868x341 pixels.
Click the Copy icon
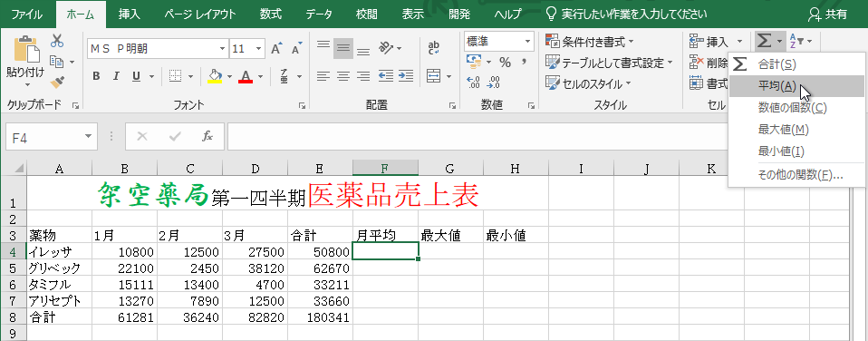pyautogui.click(x=56, y=61)
